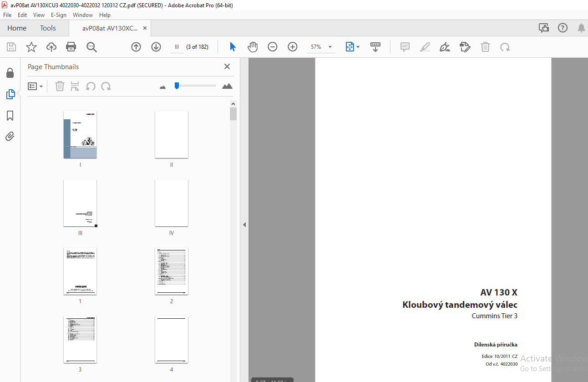The image size is (588, 382).
Task: Print the document using the printer icon
Action: pyautogui.click(x=71, y=47)
